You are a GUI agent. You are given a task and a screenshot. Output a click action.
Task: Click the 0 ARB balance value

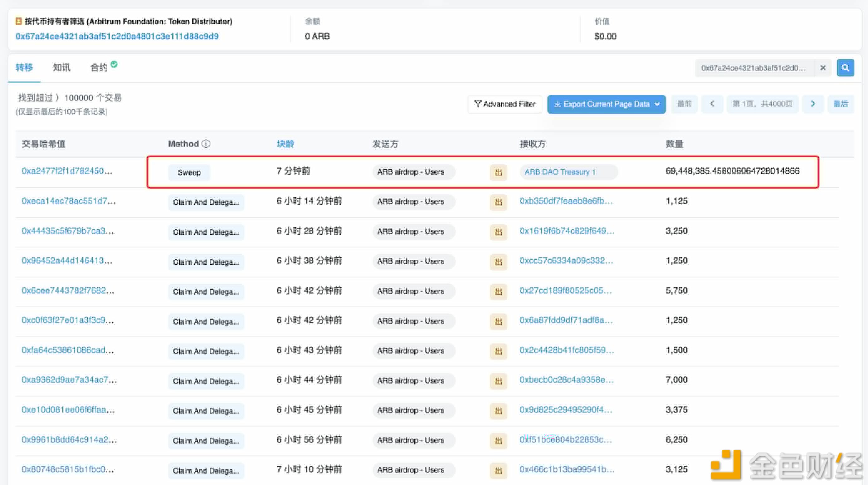(317, 36)
